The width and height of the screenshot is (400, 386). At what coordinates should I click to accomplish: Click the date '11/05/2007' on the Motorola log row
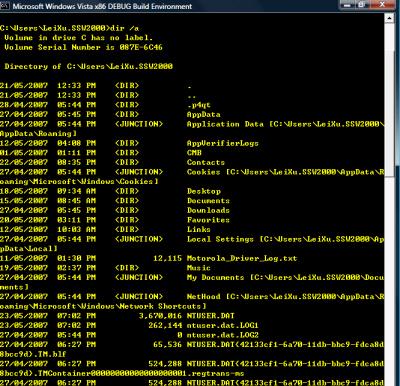click(x=24, y=258)
